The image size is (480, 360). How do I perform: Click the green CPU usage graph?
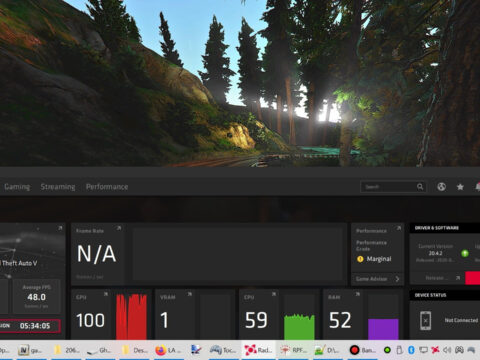point(299,327)
